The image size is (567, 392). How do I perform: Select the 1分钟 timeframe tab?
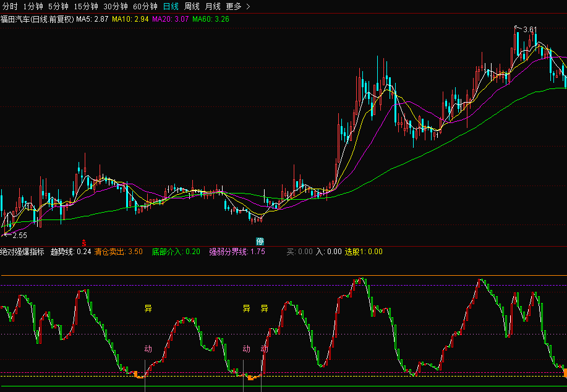33,7
